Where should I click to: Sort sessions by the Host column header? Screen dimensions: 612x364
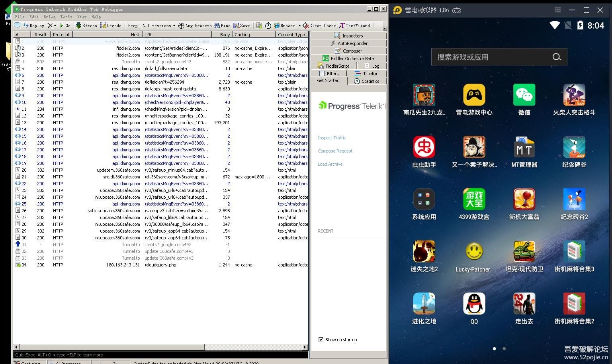107,35
